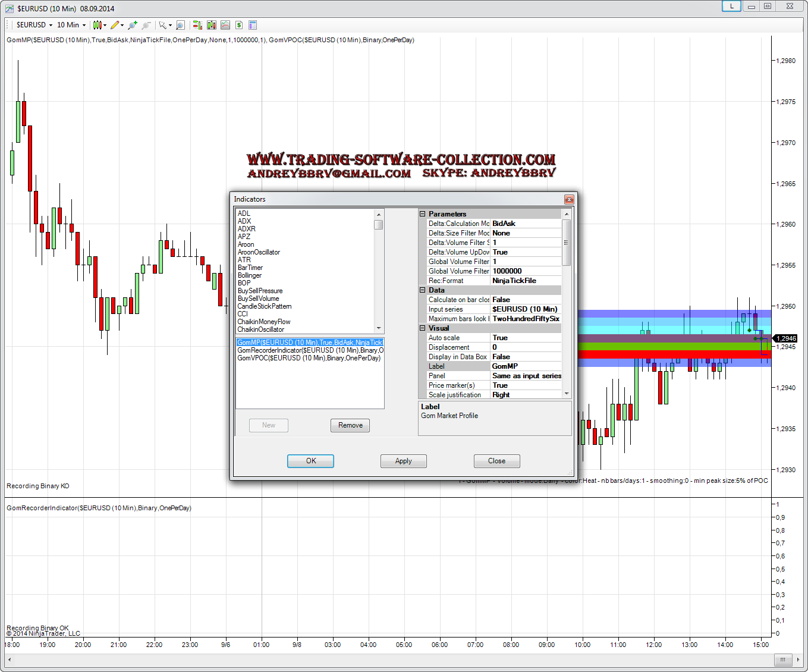Open Strategies dollar-sign toolbar icon

[x=239, y=25]
